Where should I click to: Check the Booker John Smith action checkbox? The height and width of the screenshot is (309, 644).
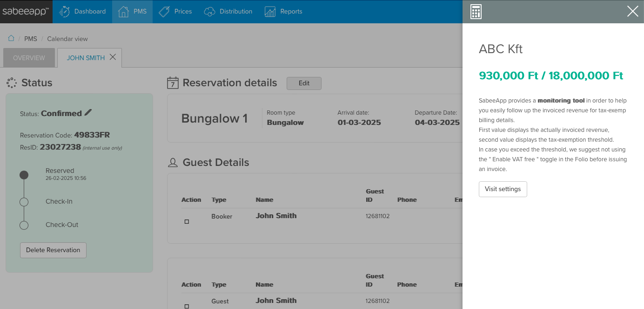tap(187, 222)
